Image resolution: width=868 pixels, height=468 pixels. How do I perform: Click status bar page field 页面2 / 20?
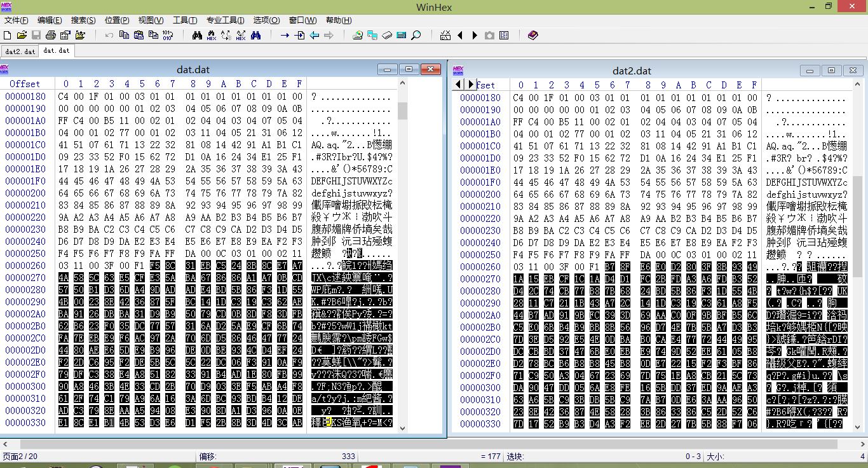[20, 457]
